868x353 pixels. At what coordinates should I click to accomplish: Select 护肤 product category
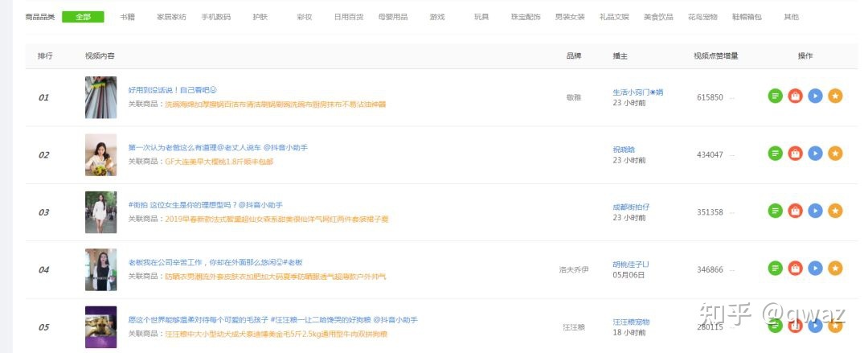(x=260, y=17)
